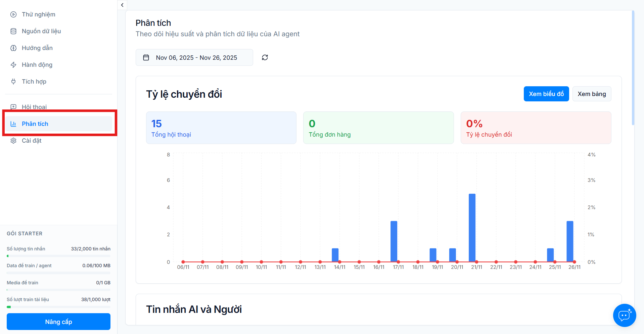Screen dimensions: 644x334
Task: Switch to Xem biểu đồ chart view
Action: click(x=546, y=94)
